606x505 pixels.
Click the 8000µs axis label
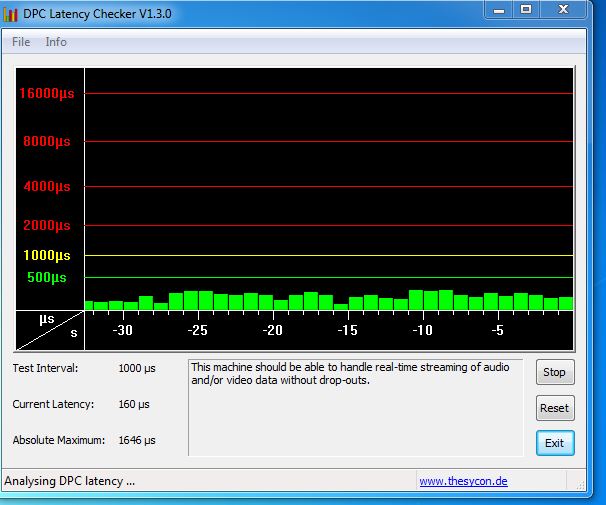coord(47,141)
